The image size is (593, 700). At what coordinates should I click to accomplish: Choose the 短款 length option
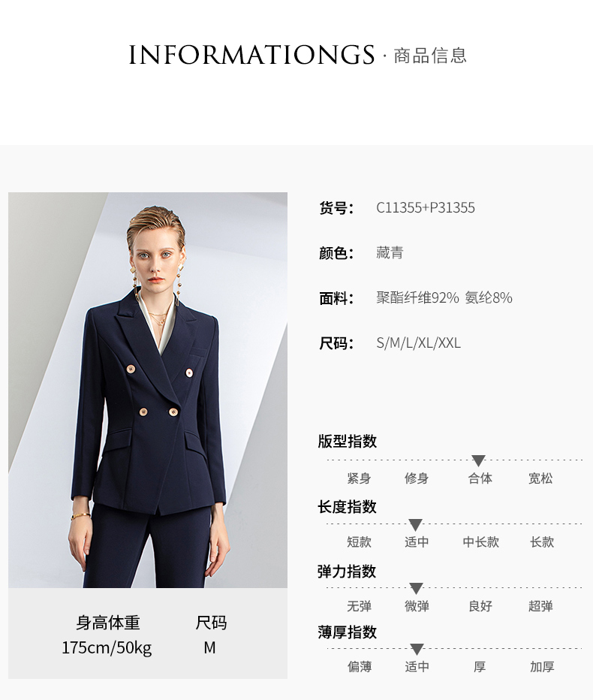pos(360,542)
